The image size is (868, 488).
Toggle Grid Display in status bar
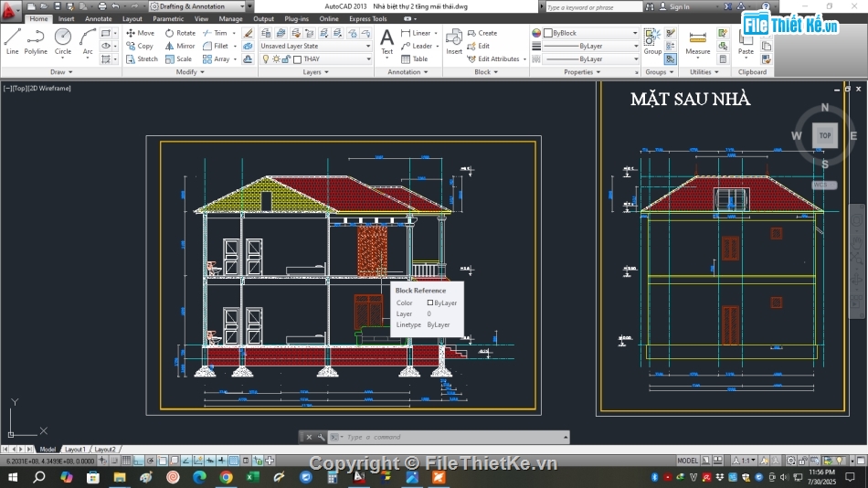[126, 461]
